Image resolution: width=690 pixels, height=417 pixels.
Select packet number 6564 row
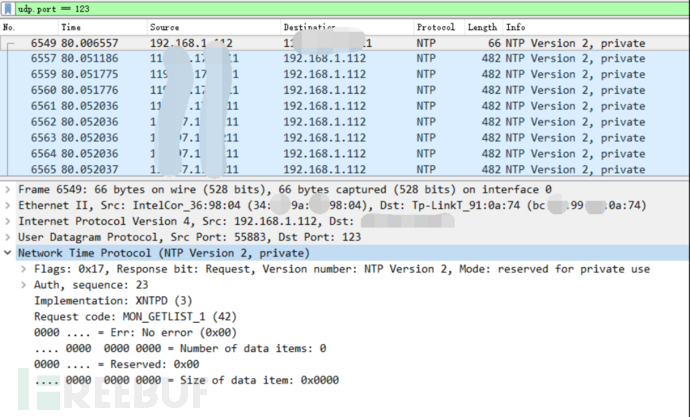tap(345, 154)
